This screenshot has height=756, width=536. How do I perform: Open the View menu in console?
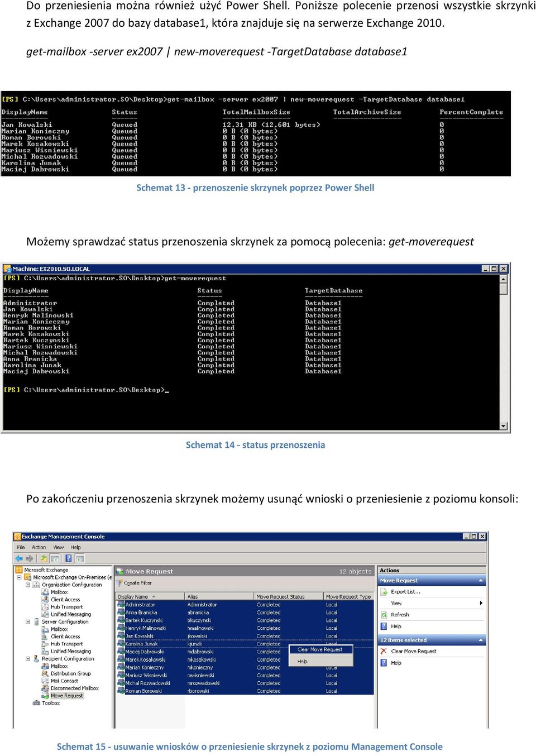(59, 547)
